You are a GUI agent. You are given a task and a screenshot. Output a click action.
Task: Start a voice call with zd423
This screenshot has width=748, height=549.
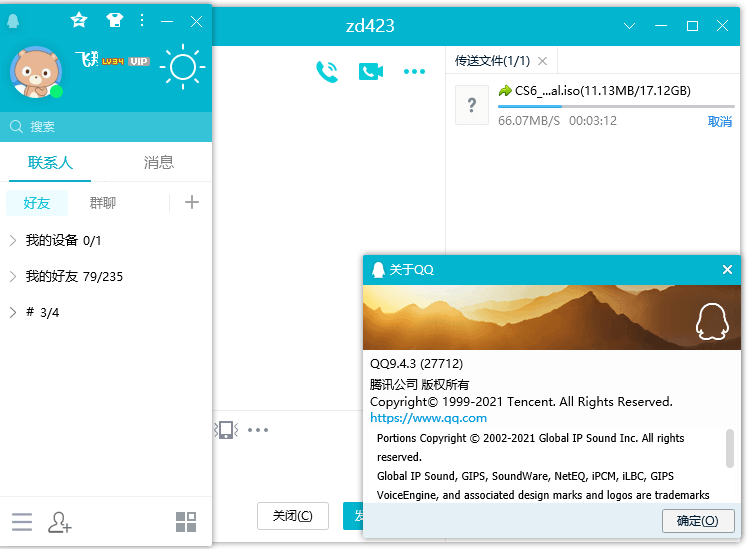click(327, 72)
